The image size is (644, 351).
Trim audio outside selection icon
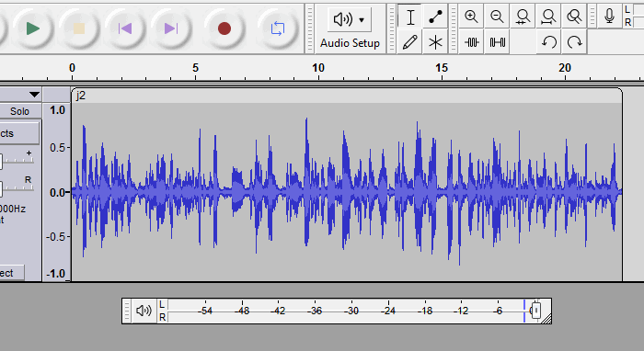click(471, 42)
